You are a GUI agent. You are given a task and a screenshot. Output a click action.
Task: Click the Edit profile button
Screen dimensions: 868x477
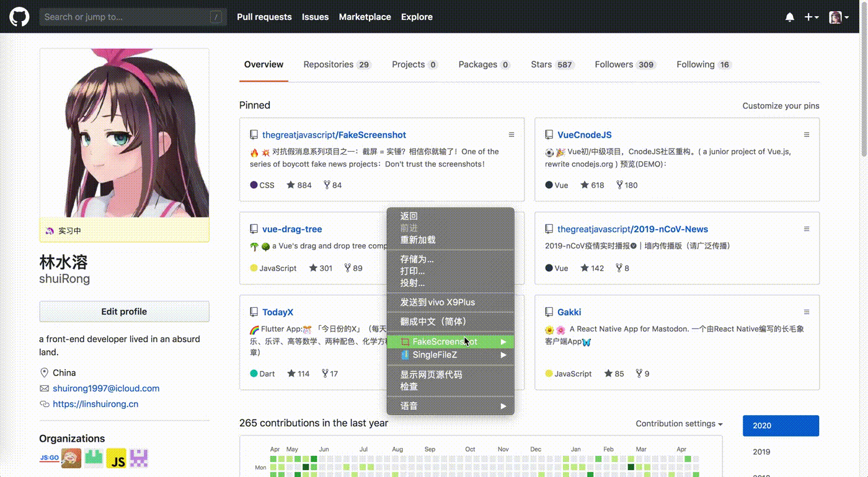(x=124, y=312)
